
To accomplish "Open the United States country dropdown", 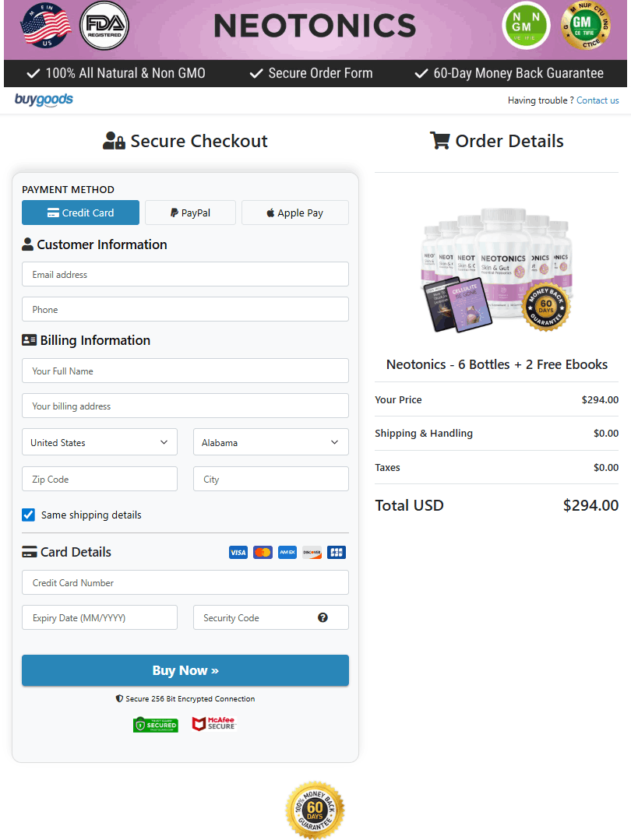I will pyautogui.click(x=100, y=442).
